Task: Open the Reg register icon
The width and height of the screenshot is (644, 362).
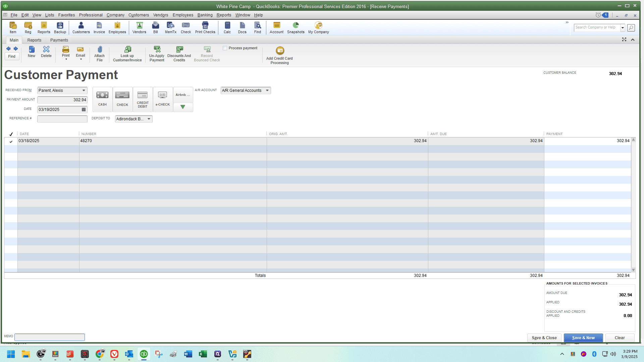Action: 28,27
